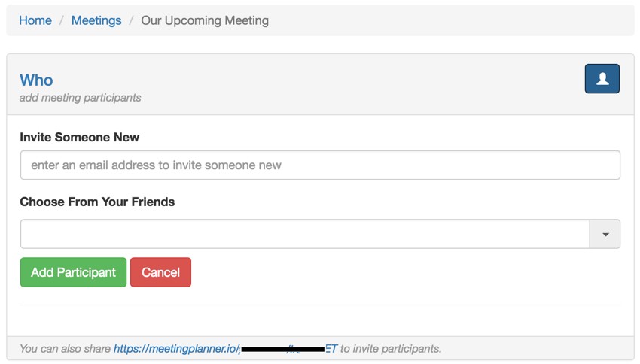Click the 'to invite participants' footer text

(391, 349)
